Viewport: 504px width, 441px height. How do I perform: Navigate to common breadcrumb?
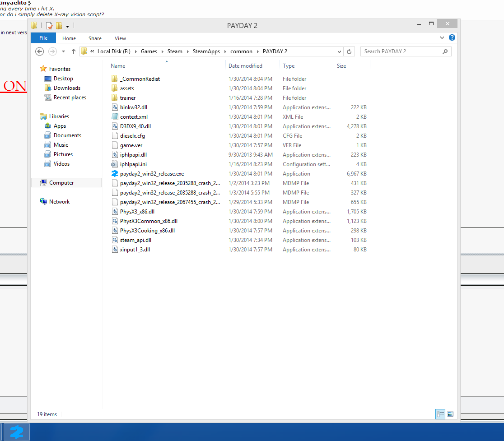tap(241, 51)
